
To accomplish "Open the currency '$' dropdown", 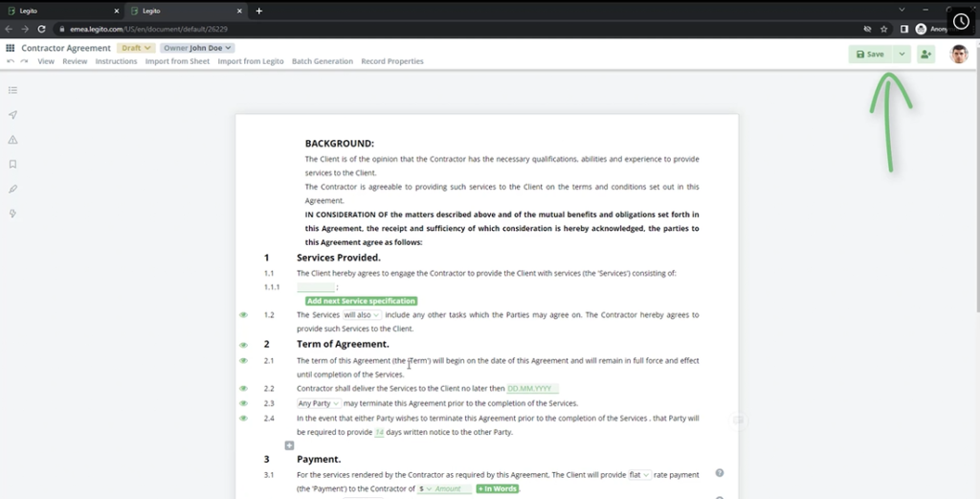I will [x=425, y=489].
